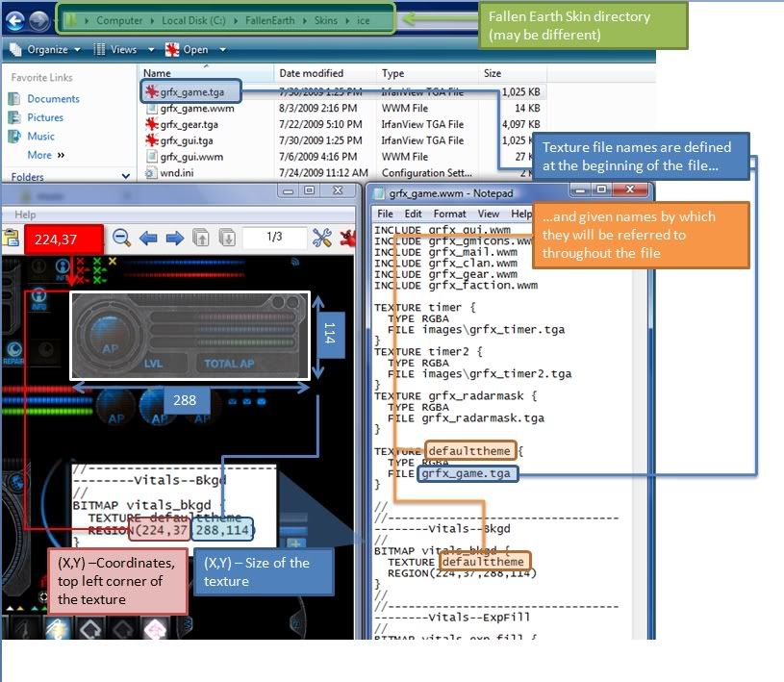
Task: Select the grfx_game.tga file
Action: point(192,92)
